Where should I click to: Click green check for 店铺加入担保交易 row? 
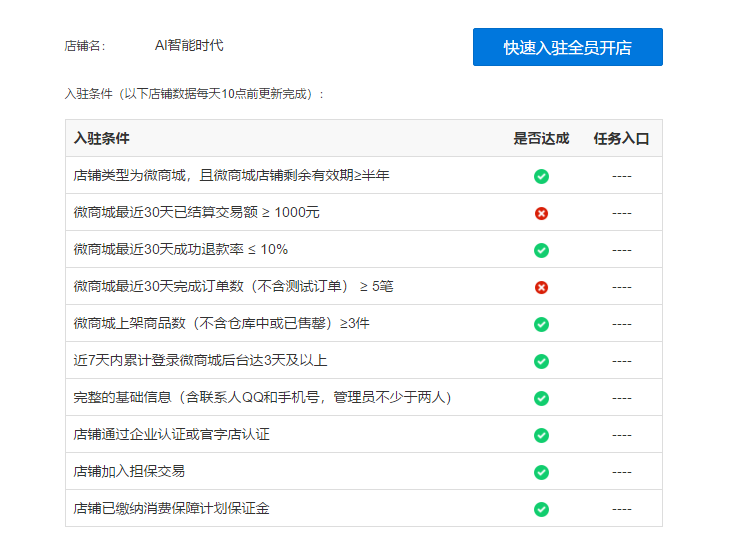point(541,472)
